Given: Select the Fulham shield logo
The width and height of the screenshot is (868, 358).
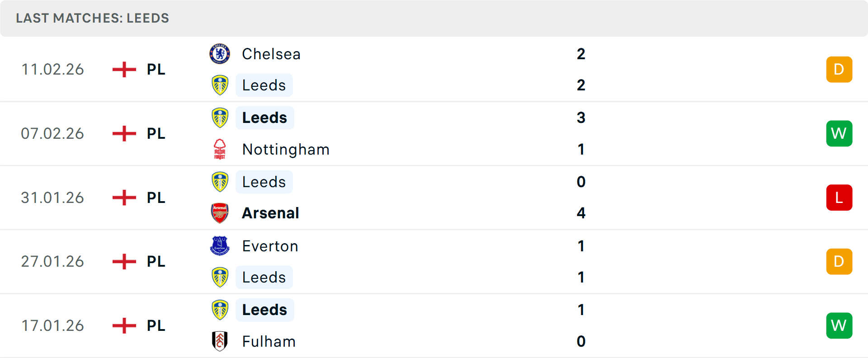Looking at the screenshot, I should click(220, 342).
